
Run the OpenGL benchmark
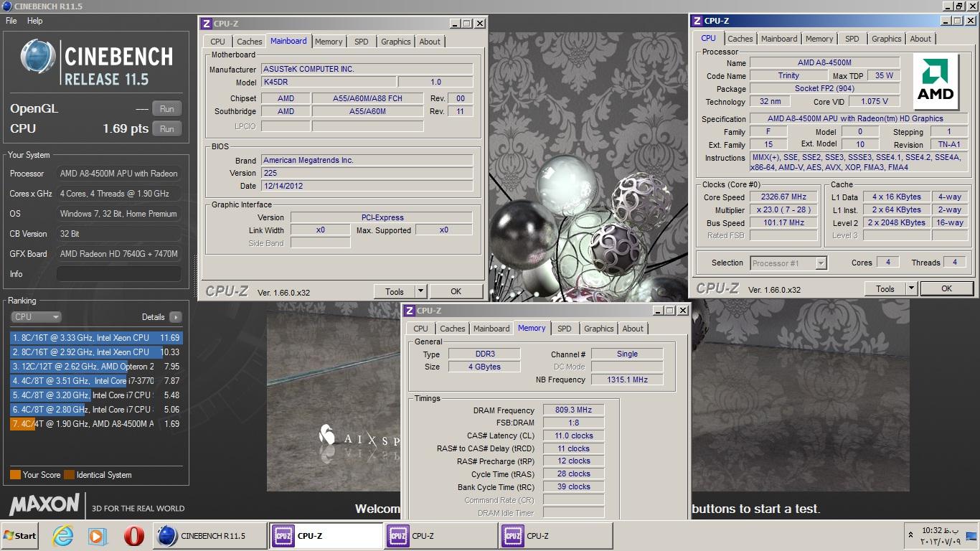click(166, 109)
